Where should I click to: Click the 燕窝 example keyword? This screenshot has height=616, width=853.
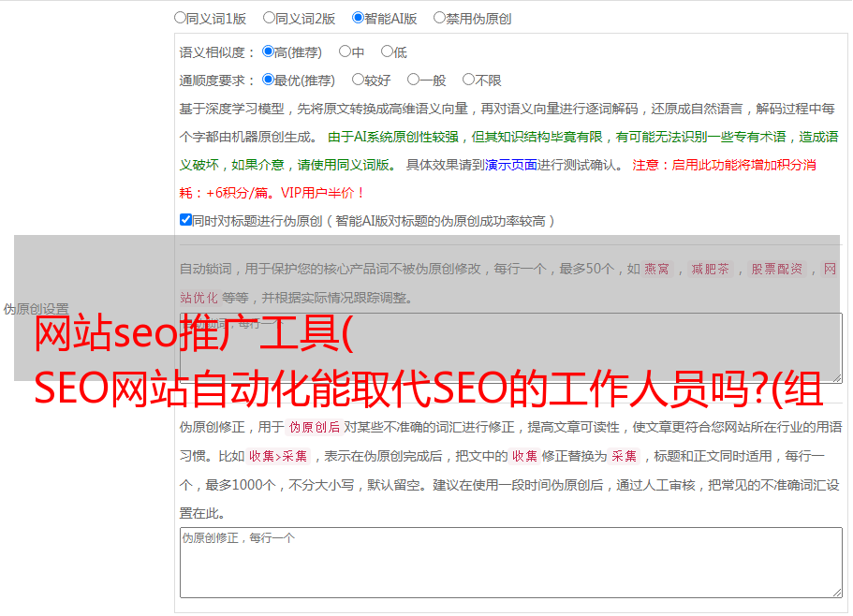tap(656, 269)
